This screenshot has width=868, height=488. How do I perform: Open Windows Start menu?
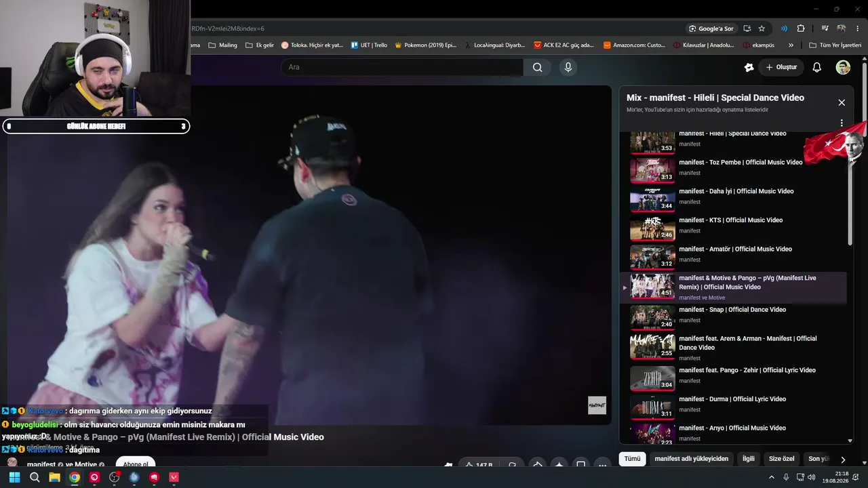pos(14,477)
